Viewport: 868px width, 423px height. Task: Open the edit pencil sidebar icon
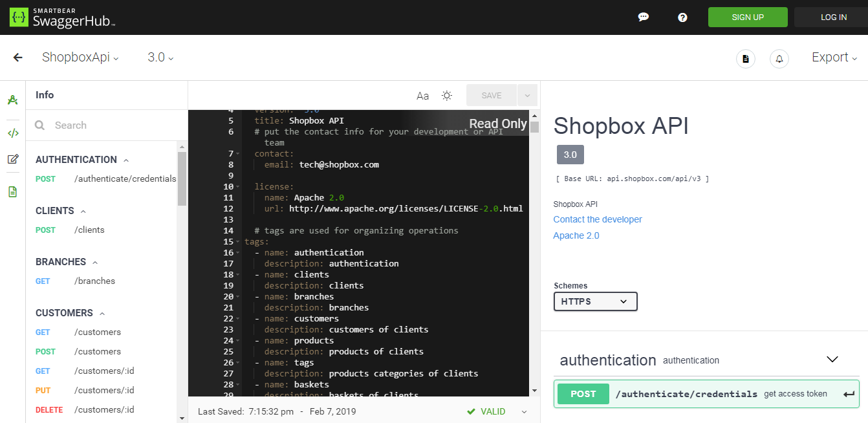12,159
